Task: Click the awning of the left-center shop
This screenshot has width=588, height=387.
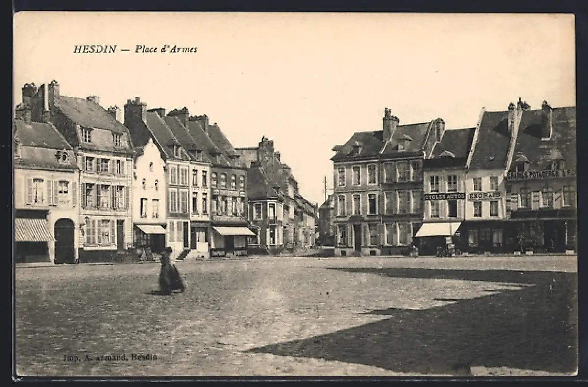Action: [x=233, y=231]
